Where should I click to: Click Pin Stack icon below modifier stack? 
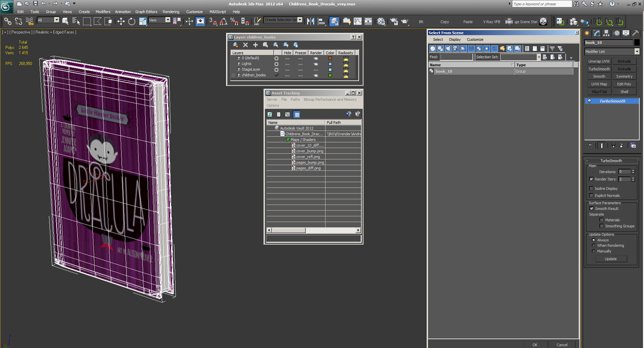(x=590, y=146)
